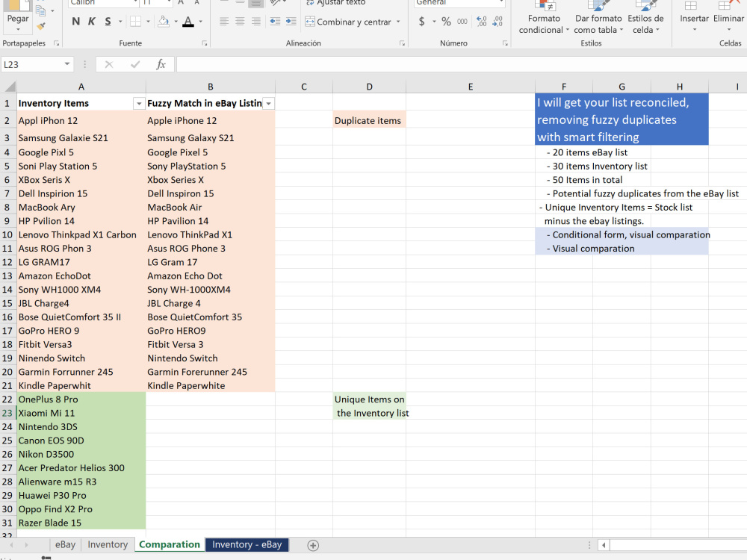747x560 pixels.
Task: Open Portapapeles dialog launcher
Action: [57, 43]
